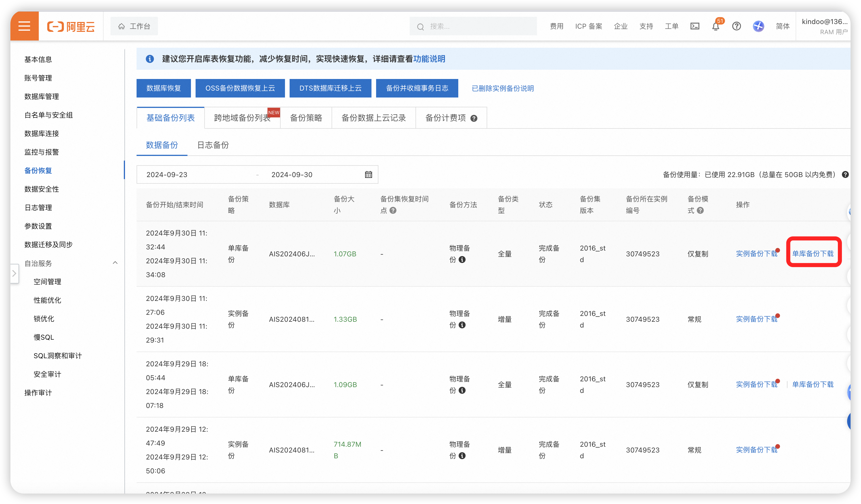Click help icon next to 备份使用量
The height and width of the screenshot is (504, 861).
[845, 174]
